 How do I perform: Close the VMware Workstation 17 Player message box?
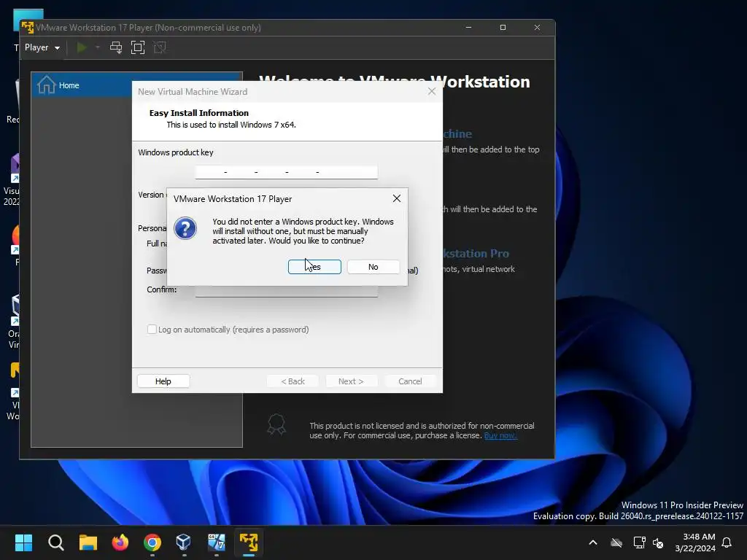coord(396,198)
